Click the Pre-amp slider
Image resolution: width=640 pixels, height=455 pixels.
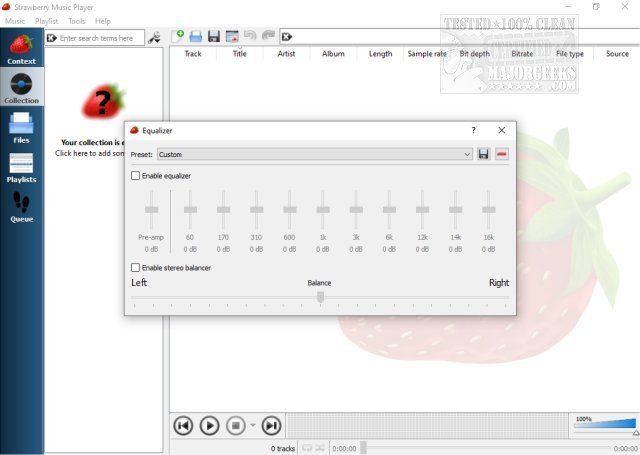pos(151,210)
